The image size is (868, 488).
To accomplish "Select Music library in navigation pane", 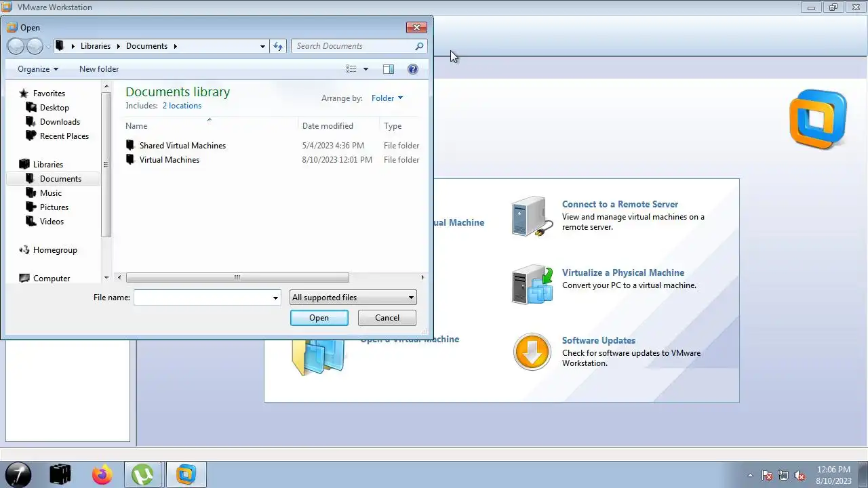I will tap(50, 193).
